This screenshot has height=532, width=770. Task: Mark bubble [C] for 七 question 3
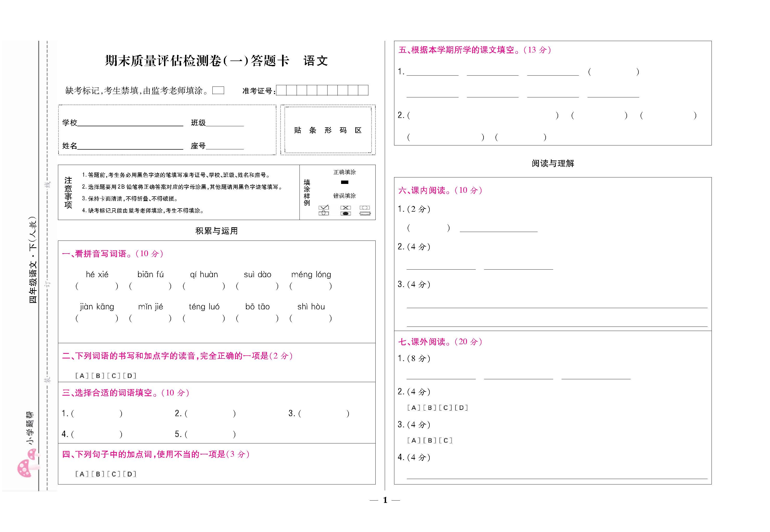[446, 440]
